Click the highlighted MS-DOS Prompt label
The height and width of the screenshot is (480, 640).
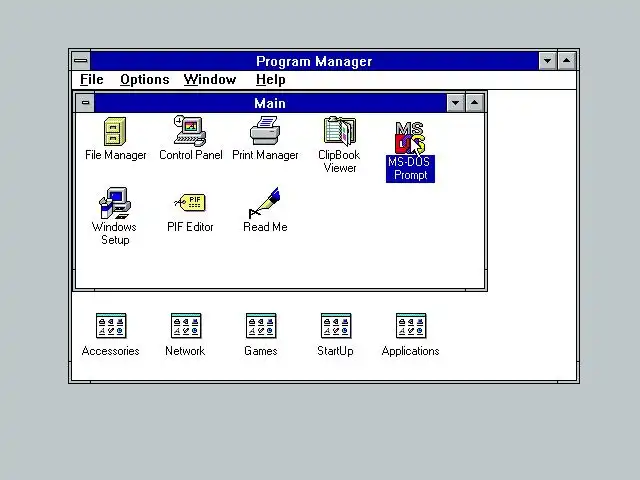click(410, 169)
